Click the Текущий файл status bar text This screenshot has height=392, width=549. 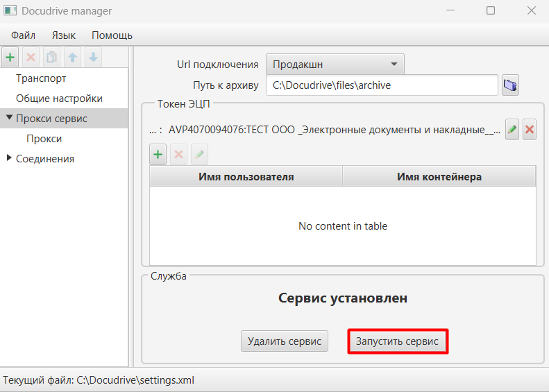pos(99,380)
